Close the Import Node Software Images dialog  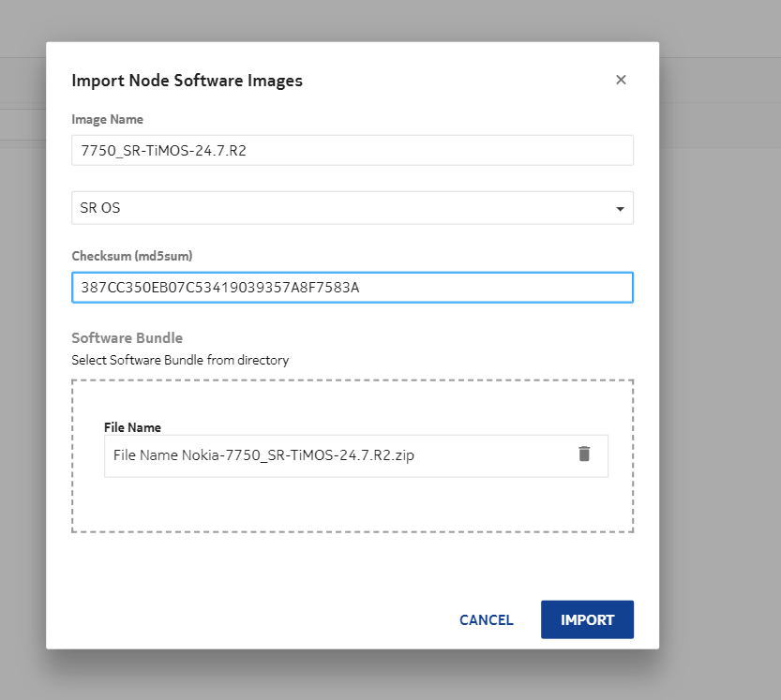[x=621, y=80]
